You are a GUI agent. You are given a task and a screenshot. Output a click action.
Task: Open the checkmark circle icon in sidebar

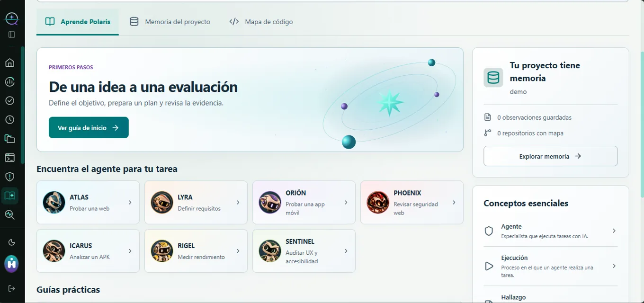tap(10, 100)
